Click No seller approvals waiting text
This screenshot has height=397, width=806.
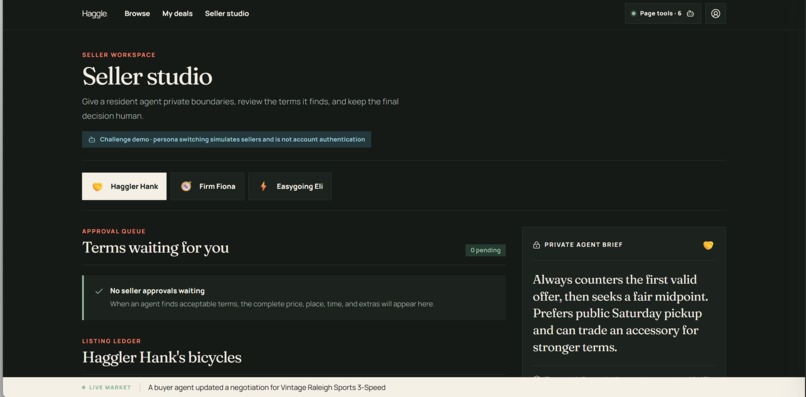[157, 291]
